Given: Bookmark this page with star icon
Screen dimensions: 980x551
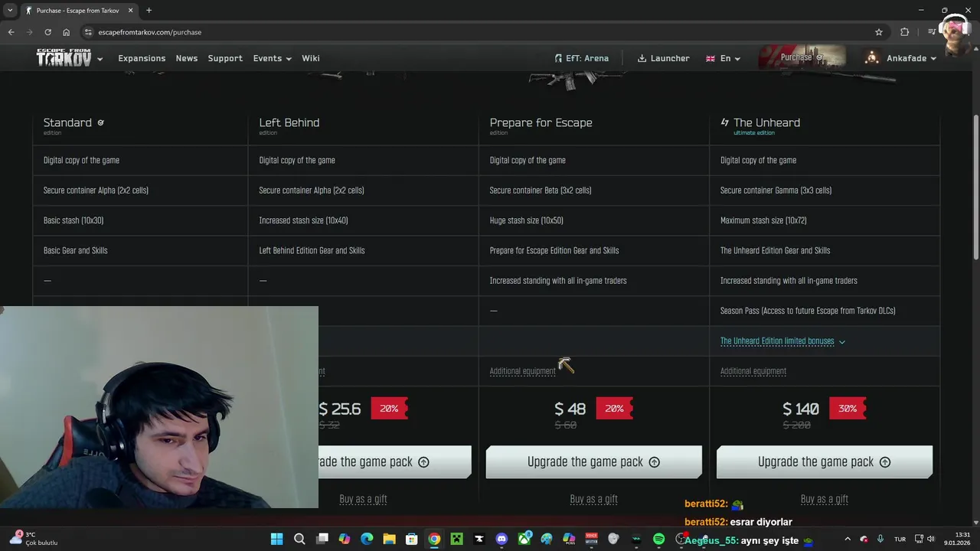Looking at the screenshot, I should [x=879, y=32].
